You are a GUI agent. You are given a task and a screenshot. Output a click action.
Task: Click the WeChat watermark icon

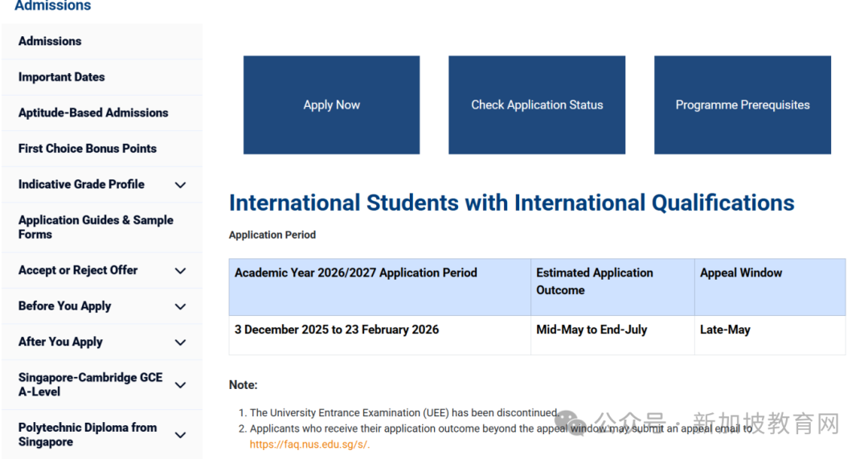point(574,421)
